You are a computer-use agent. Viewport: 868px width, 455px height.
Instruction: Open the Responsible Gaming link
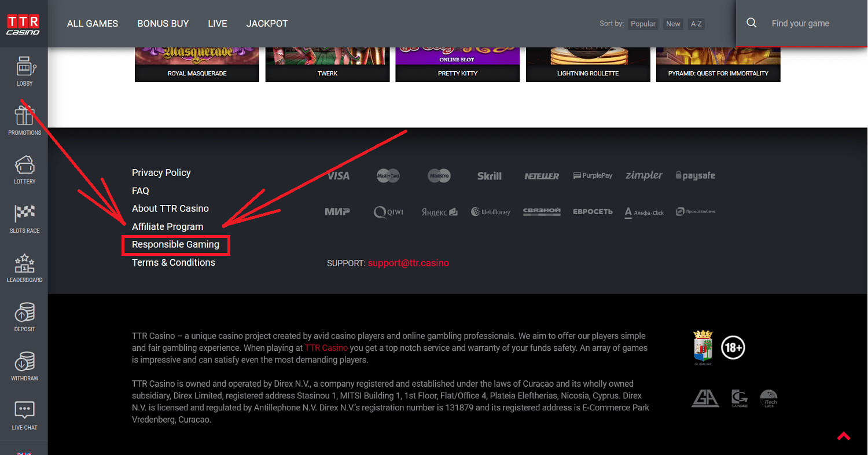(175, 244)
